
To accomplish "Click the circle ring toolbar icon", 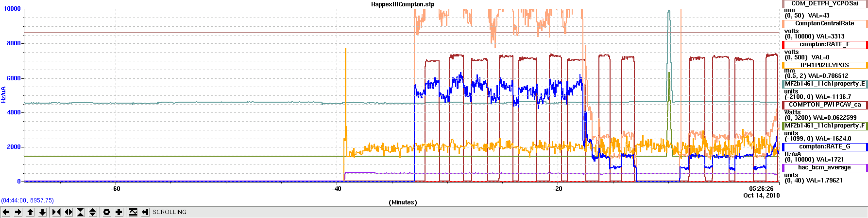I will tap(107, 212).
